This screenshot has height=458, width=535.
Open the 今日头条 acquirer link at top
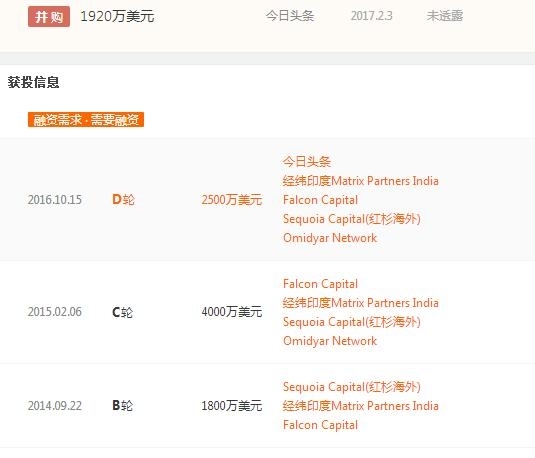[x=290, y=16]
